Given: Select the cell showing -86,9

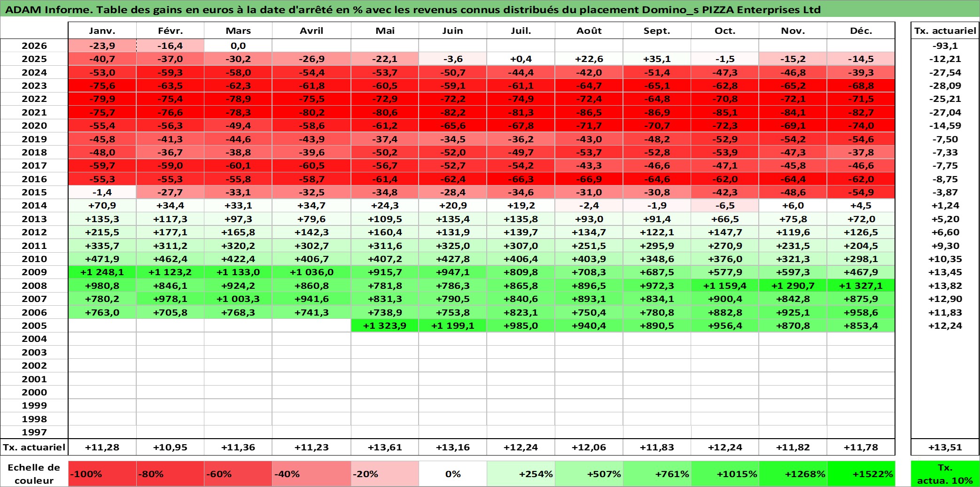Looking at the screenshot, I should [x=657, y=112].
